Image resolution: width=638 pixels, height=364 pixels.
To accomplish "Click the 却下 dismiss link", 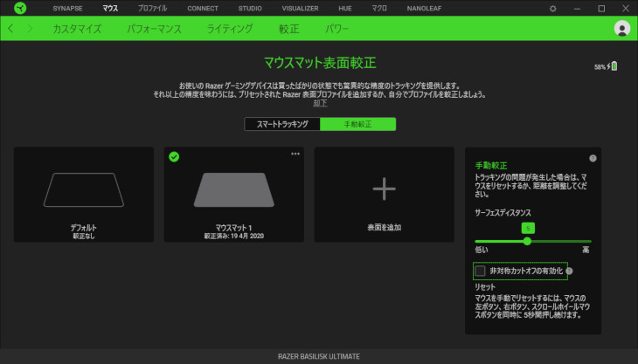I will 320,103.
